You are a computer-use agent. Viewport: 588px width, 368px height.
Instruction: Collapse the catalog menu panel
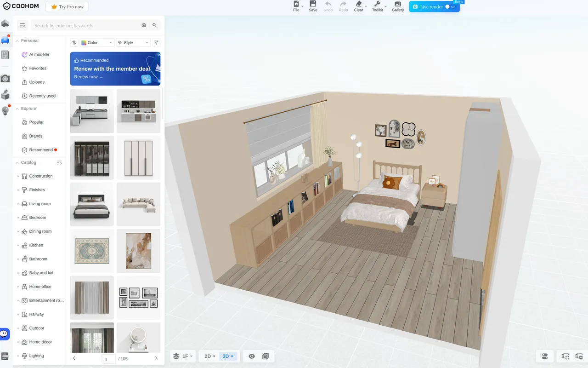pyautogui.click(x=23, y=25)
